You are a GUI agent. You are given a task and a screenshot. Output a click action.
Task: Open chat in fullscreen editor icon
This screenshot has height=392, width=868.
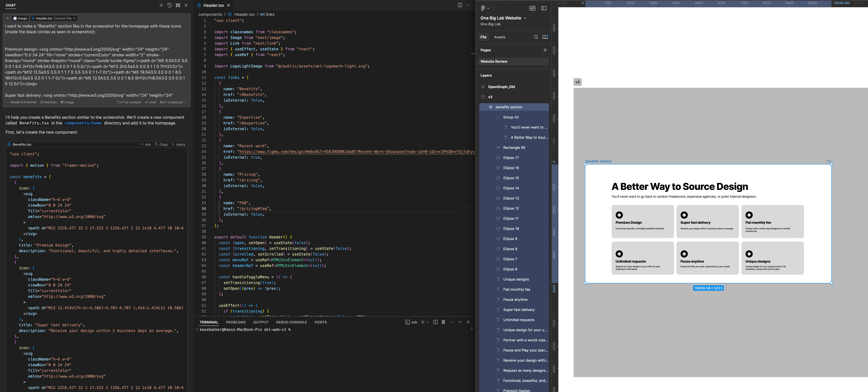click(x=178, y=5)
